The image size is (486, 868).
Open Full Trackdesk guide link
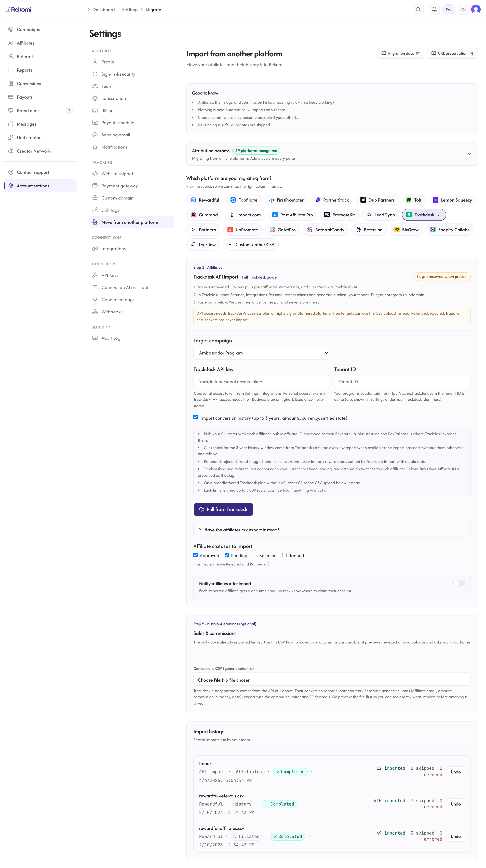pyautogui.click(x=259, y=277)
